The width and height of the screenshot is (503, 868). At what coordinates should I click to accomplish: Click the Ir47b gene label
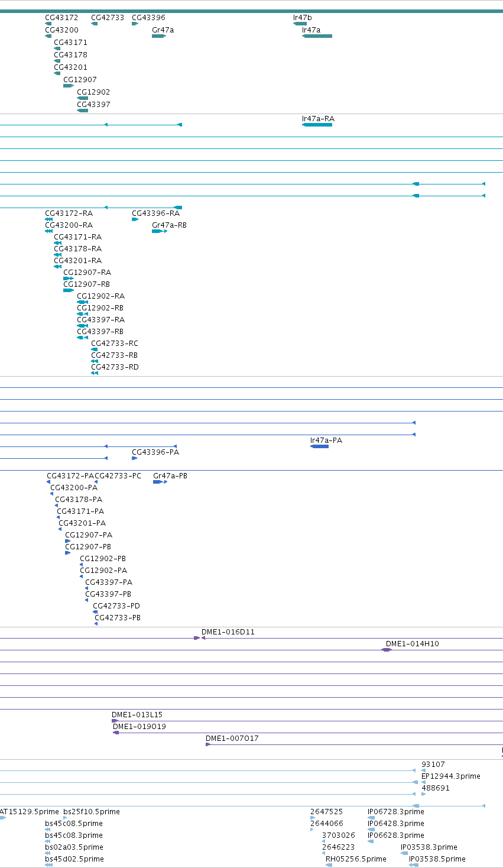(303, 18)
